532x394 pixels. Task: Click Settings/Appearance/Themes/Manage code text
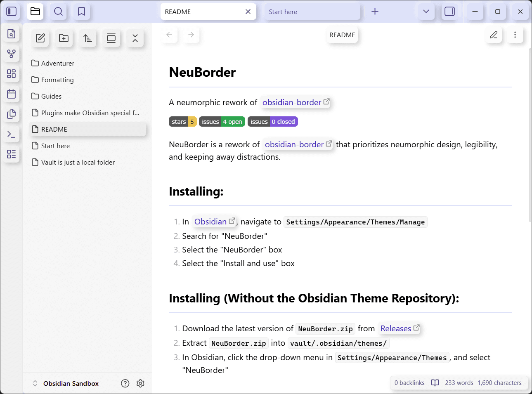[x=355, y=222]
